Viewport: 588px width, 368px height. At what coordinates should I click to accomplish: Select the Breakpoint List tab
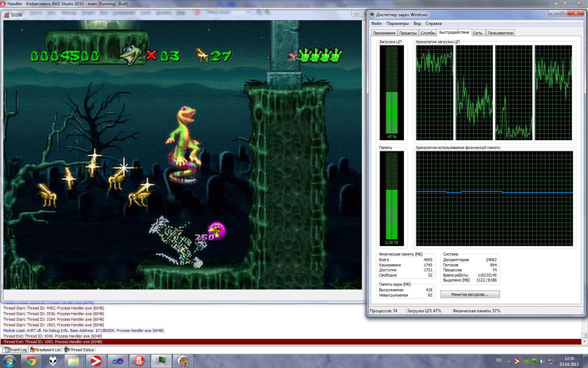click(46, 349)
